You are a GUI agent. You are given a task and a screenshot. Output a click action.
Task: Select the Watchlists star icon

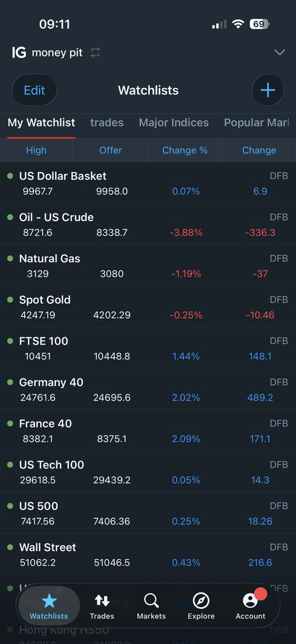49,601
